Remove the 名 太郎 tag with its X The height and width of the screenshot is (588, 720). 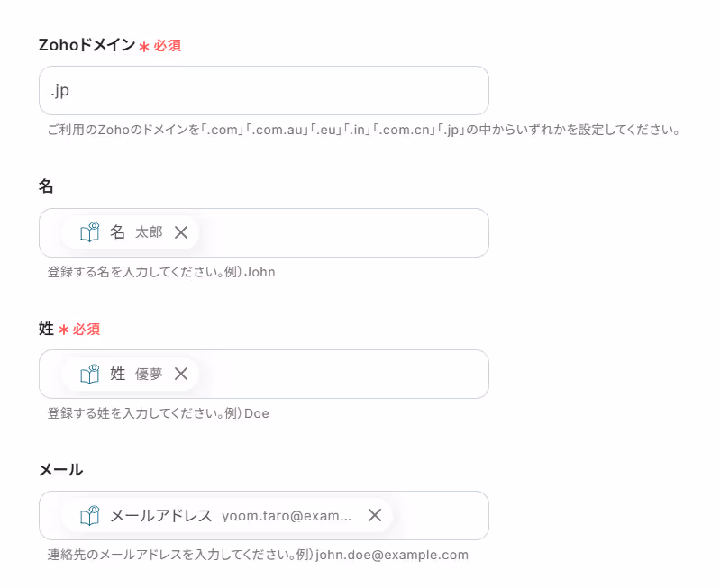181,232
